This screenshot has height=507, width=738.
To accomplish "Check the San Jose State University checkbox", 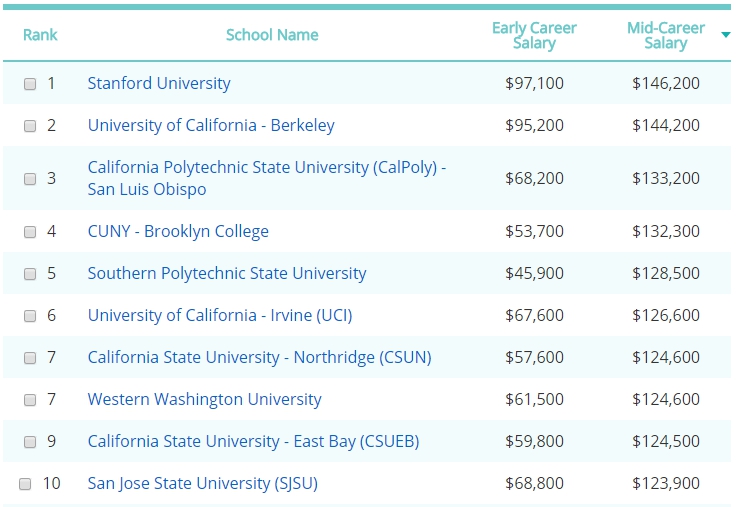I will [26, 484].
